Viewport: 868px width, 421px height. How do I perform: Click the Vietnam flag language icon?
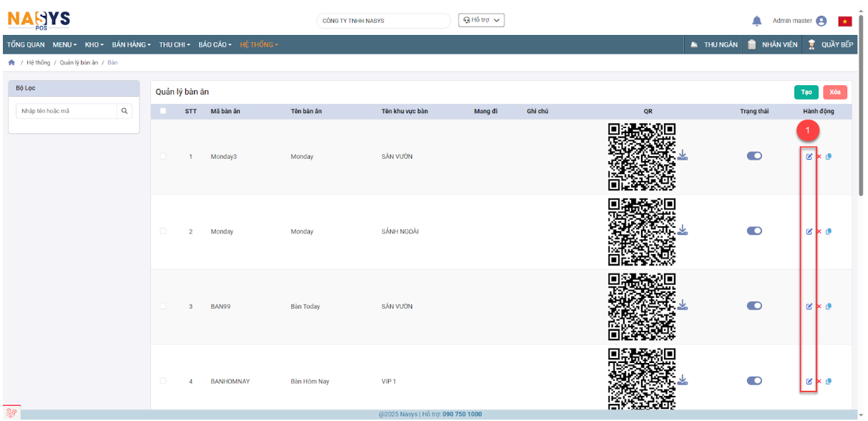click(x=845, y=21)
